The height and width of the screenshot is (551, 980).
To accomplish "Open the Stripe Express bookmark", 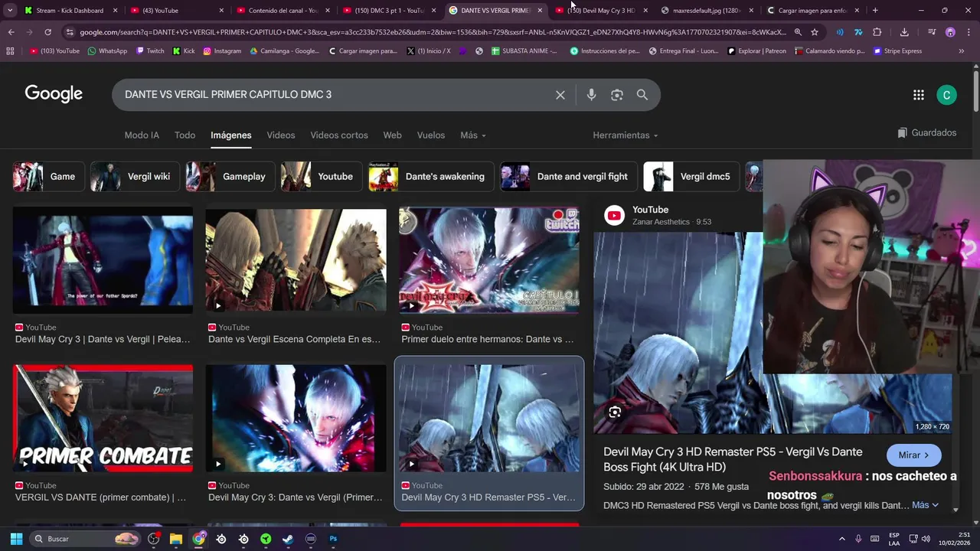I will click(x=898, y=51).
